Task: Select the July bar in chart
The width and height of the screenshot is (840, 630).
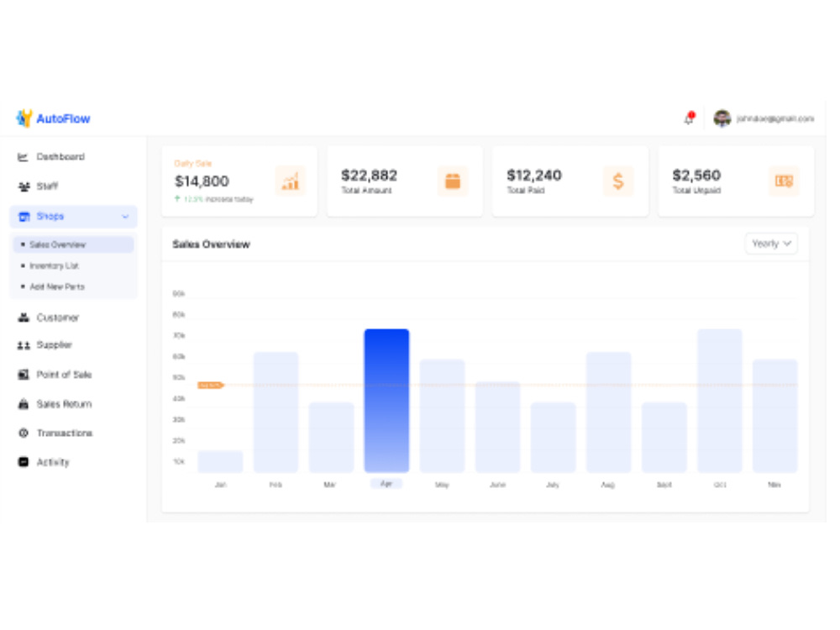Action: 554,437
